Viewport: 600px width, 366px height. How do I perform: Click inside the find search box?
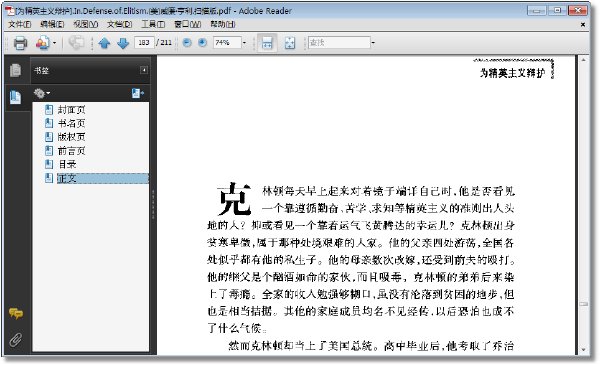click(339, 42)
